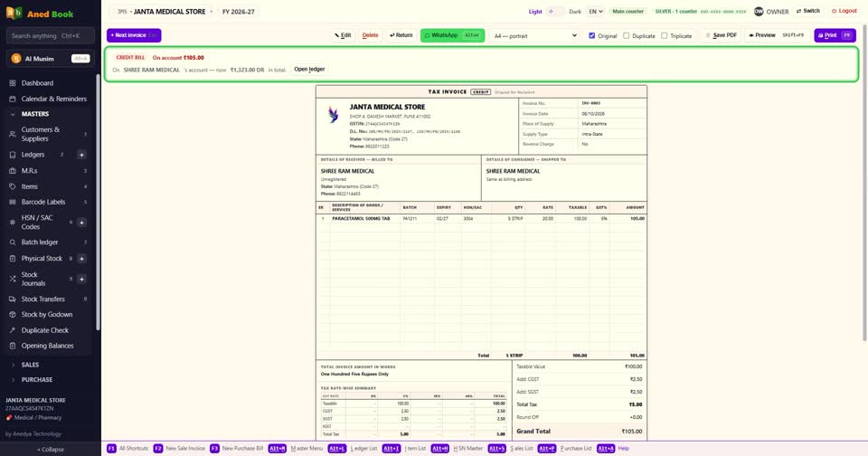Open ledger for SHREE RAM MEDICAL
Image resolution: width=868 pixels, height=456 pixels.
[x=309, y=70]
